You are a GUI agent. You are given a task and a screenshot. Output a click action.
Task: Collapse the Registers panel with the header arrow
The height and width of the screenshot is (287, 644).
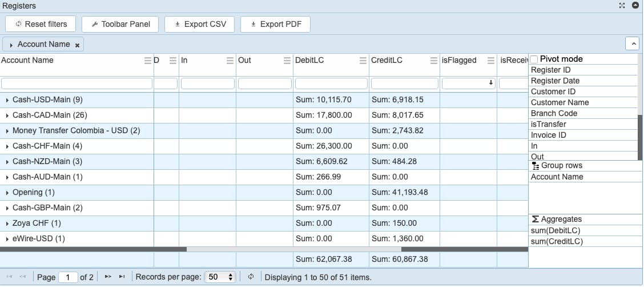point(635,6)
